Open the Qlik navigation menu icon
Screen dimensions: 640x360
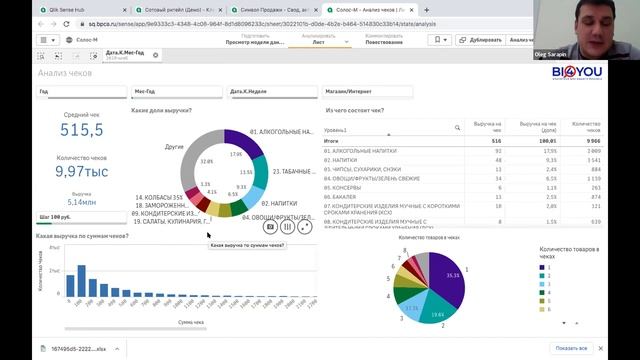click(47, 40)
